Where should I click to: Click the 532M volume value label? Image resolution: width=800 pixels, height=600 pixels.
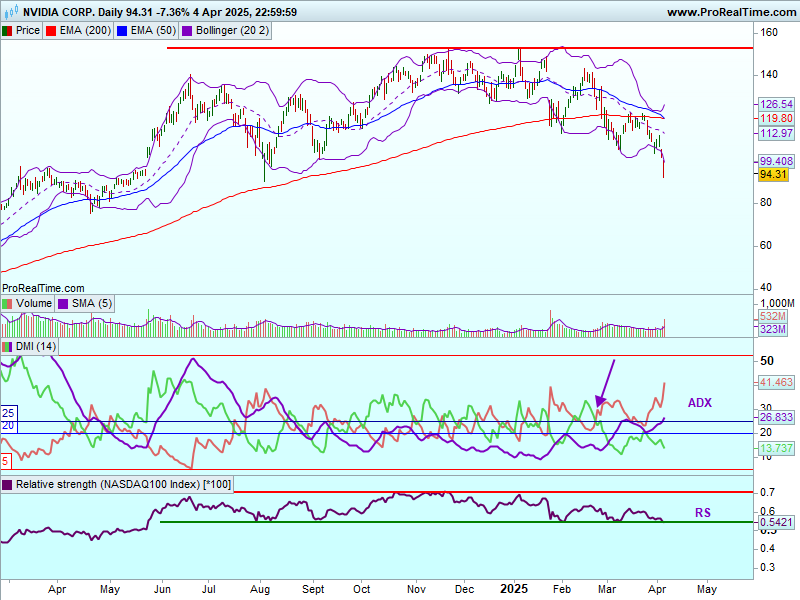click(x=772, y=317)
